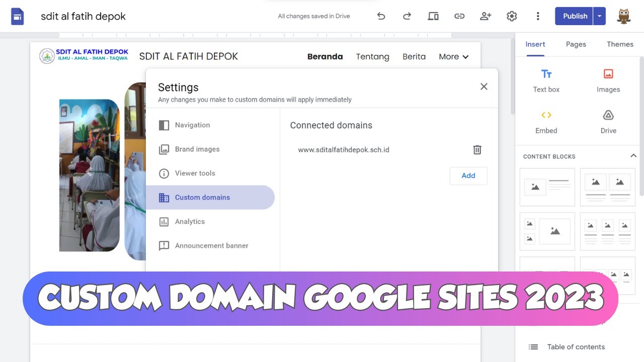The image size is (644, 362).
Task: Delete the www.sditalfatihdepok.sch.id domain
Action: (477, 150)
